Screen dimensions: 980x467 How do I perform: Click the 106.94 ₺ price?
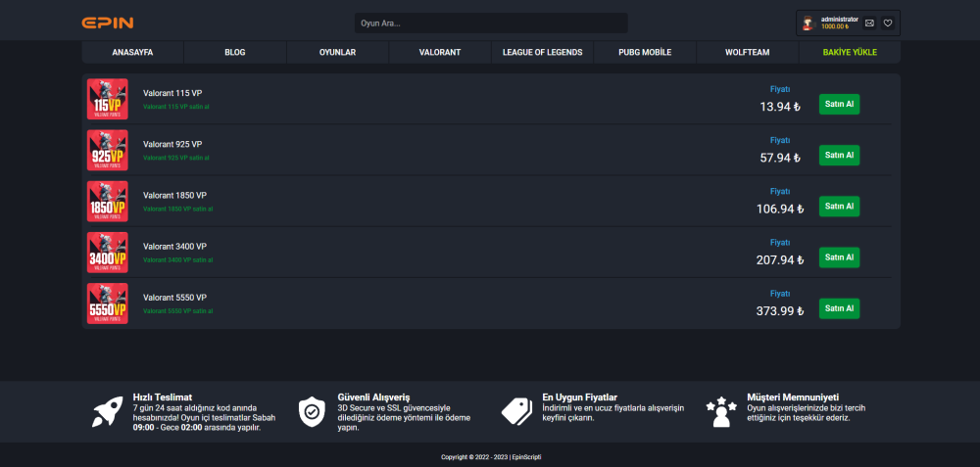pyautogui.click(x=780, y=210)
